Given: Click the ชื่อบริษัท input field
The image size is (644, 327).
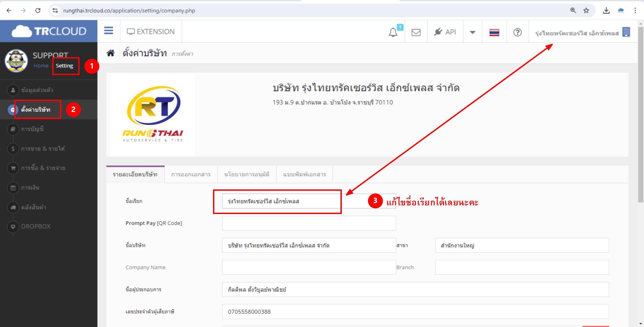Looking at the screenshot, I should pyautogui.click(x=309, y=245).
